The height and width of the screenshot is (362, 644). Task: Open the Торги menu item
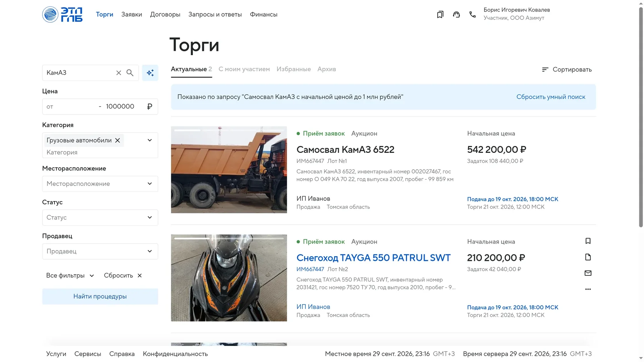click(105, 15)
